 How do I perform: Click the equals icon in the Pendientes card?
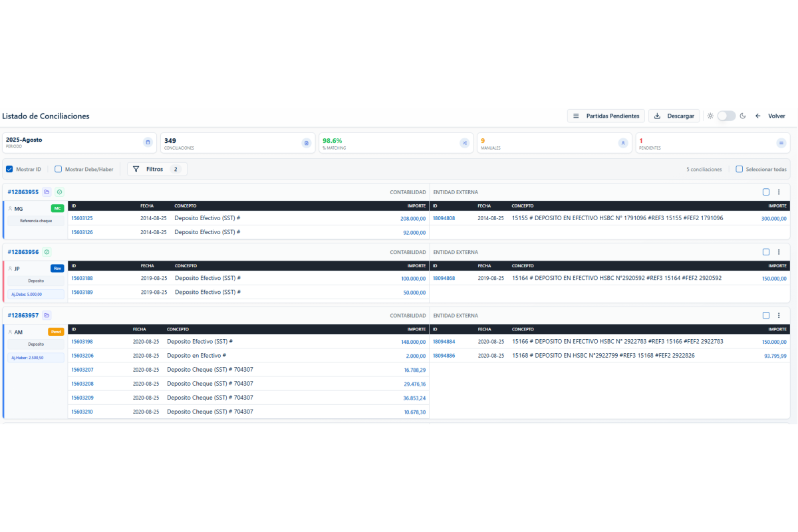click(x=781, y=143)
